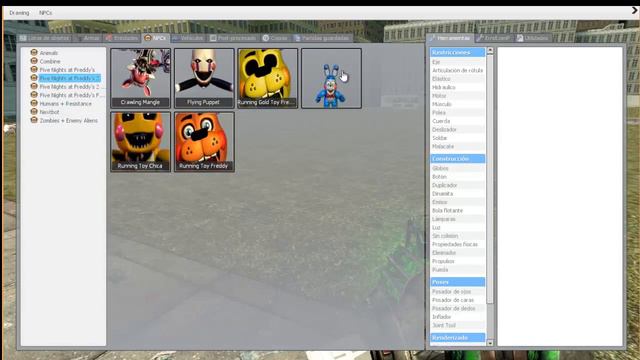Switch to the Post procesado tab

(233, 38)
